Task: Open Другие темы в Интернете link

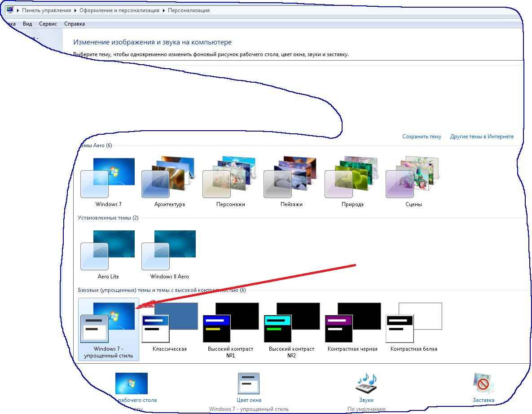Action: coord(482,137)
